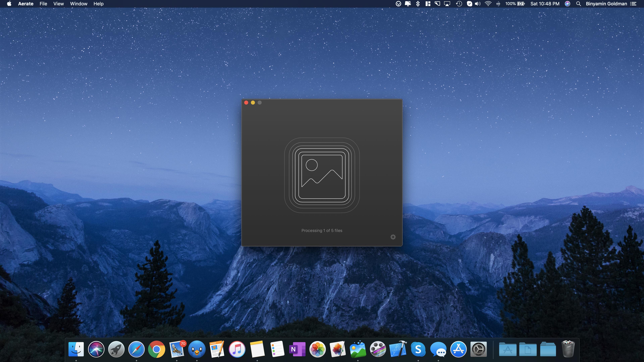
Task: Minimize the Aerate window
Action: click(253, 103)
